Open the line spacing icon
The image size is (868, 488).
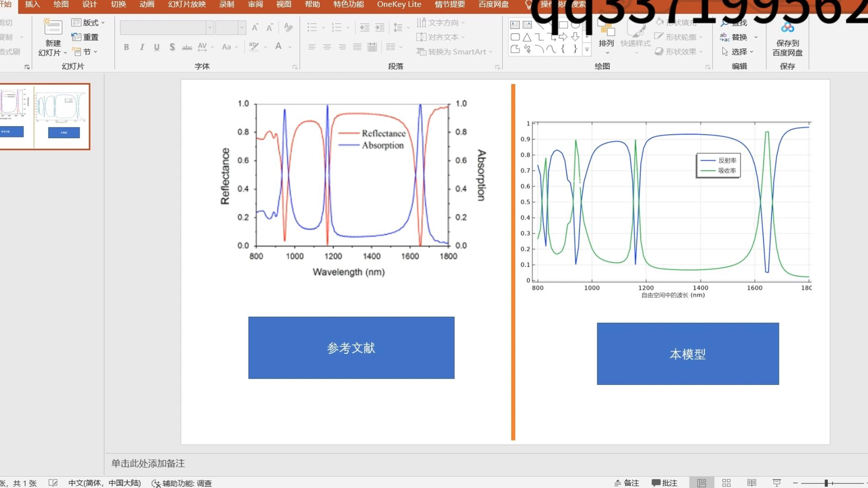[x=398, y=28]
